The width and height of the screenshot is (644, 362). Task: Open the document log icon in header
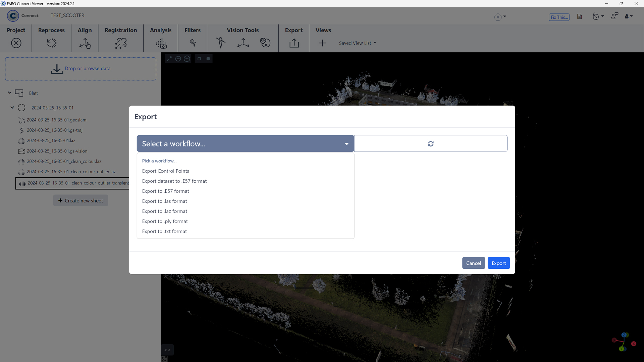579,16
